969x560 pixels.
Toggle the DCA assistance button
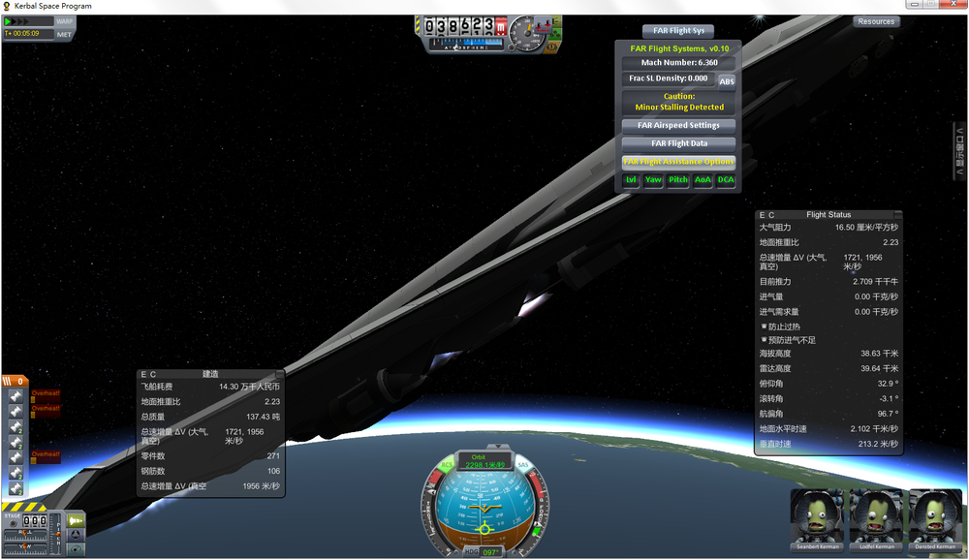(726, 180)
